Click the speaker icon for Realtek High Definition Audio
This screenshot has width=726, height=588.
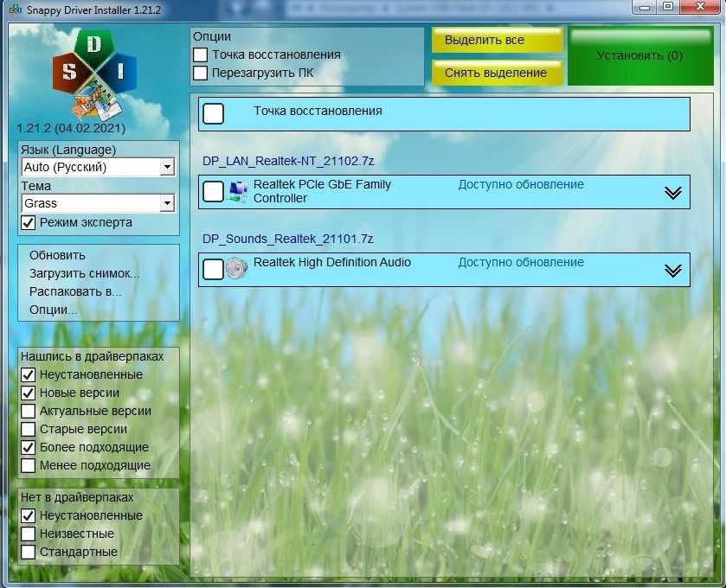point(236,268)
